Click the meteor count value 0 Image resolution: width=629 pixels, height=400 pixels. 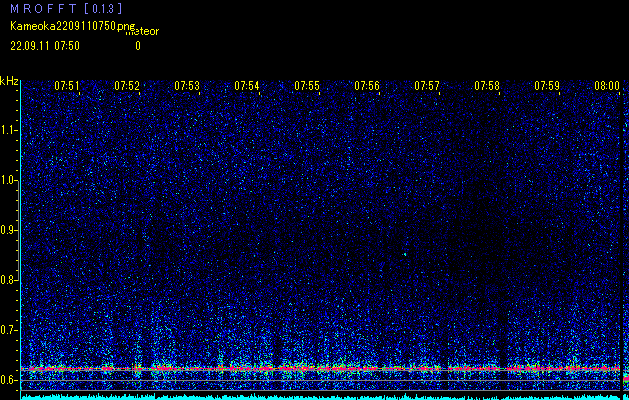coord(138,46)
